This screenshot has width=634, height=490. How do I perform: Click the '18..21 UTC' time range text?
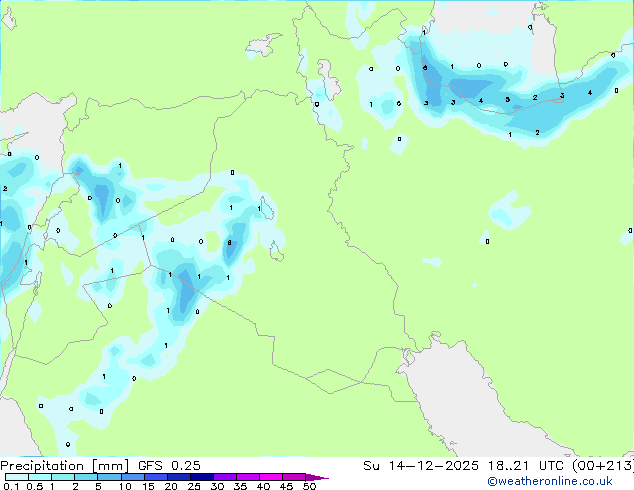pyautogui.click(x=524, y=466)
